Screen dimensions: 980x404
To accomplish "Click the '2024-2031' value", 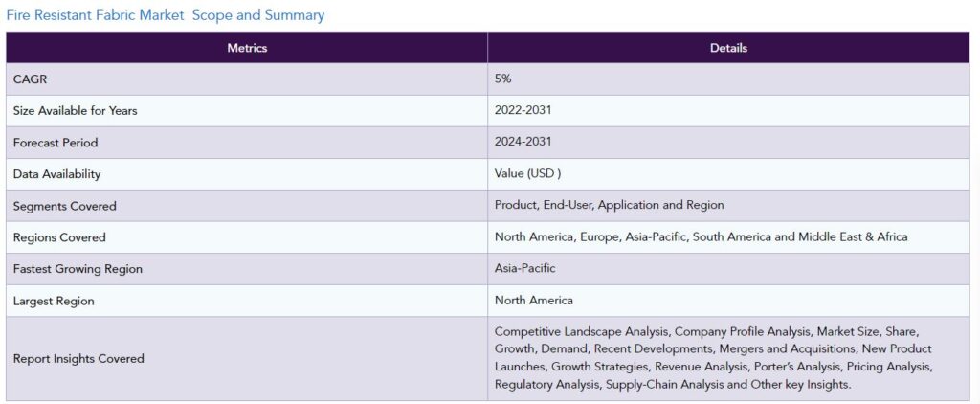I will 523,142.
